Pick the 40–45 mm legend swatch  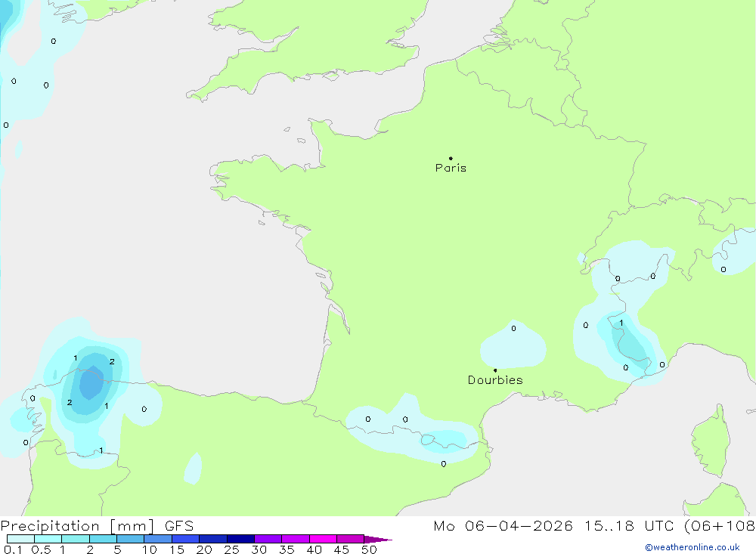323,539
